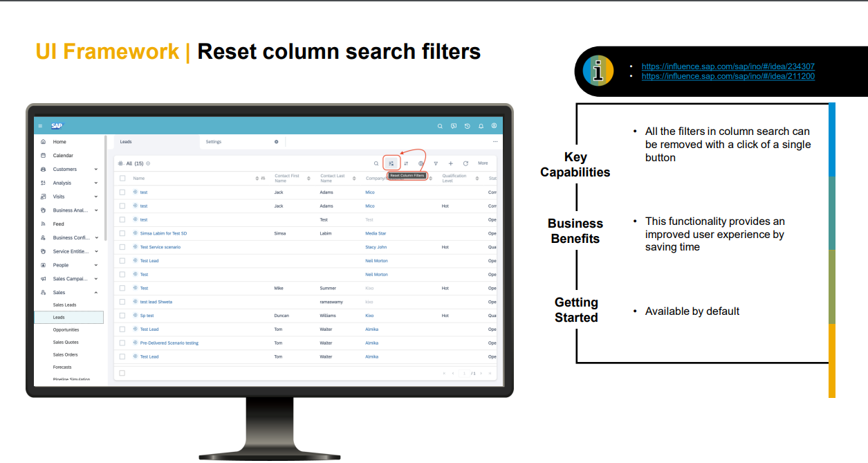Open the SAP influence idea 211200 link
The width and height of the screenshot is (868, 463).
728,76
